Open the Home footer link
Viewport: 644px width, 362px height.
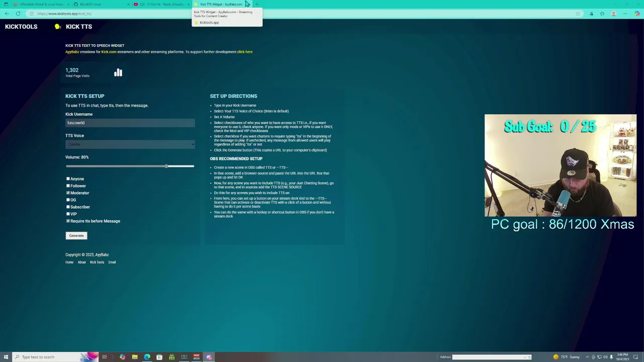coord(69,262)
